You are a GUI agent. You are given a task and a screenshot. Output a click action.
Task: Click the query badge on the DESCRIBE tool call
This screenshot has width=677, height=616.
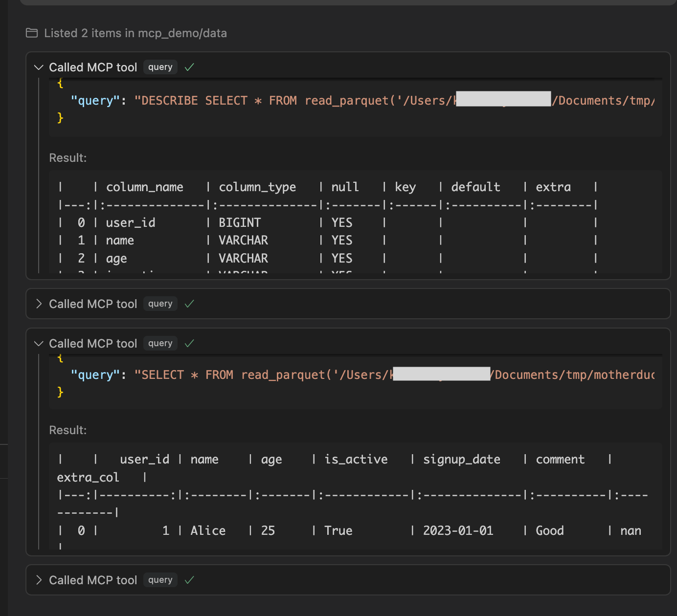[160, 67]
